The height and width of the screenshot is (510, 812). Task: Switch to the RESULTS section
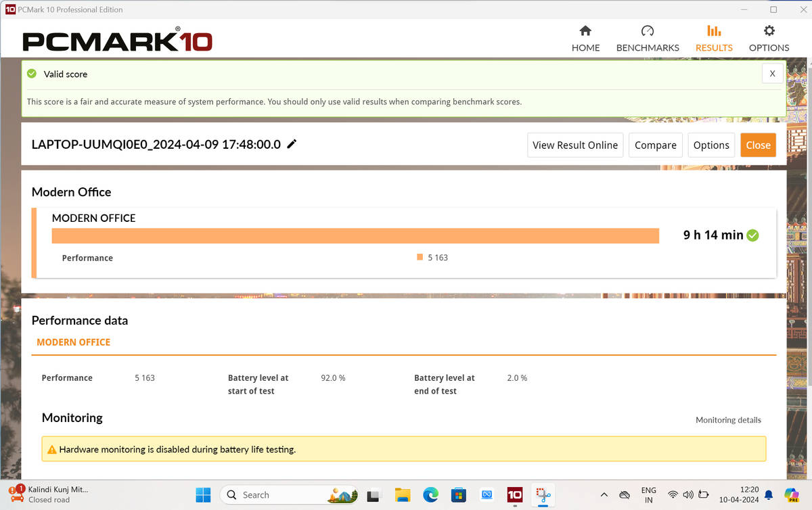[714, 39]
